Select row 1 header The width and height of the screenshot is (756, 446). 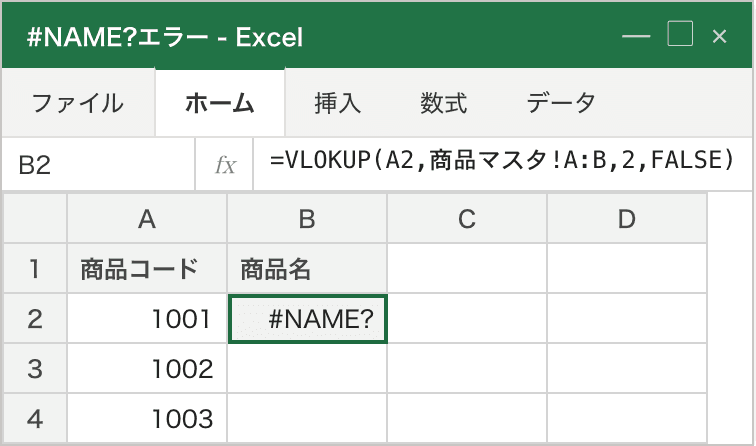point(35,269)
